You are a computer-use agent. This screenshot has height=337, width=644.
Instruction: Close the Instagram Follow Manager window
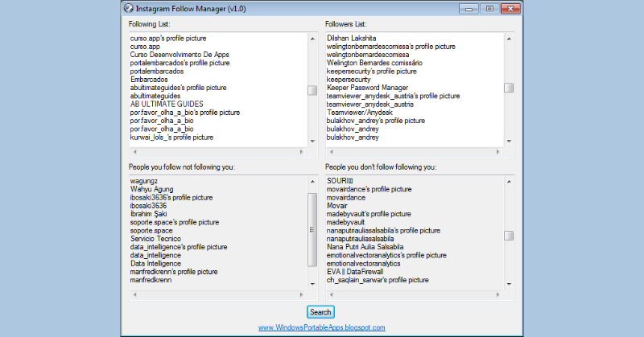pyautogui.click(x=510, y=9)
